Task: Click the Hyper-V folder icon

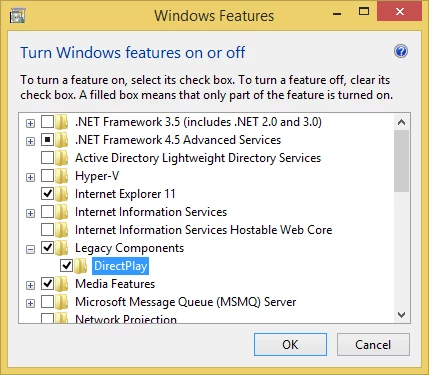Action: [62, 176]
